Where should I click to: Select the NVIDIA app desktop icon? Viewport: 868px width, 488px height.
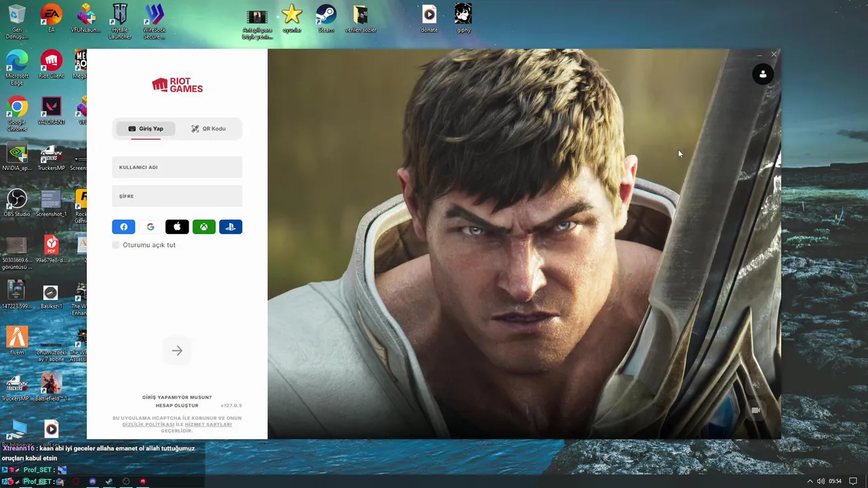pos(17,157)
